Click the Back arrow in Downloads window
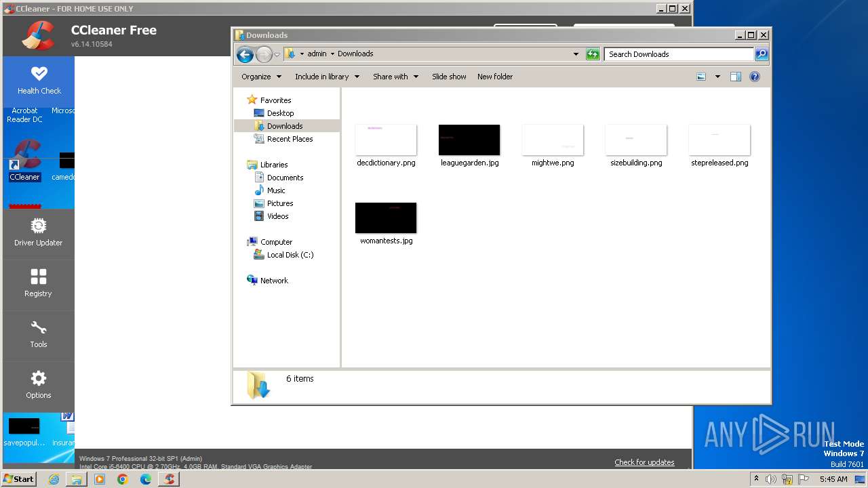 coord(245,54)
